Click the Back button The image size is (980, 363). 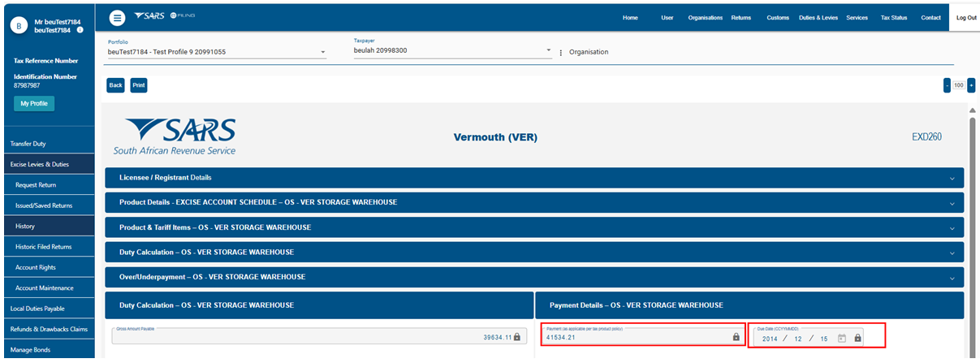pyautogui.click(x=115, y=85)
